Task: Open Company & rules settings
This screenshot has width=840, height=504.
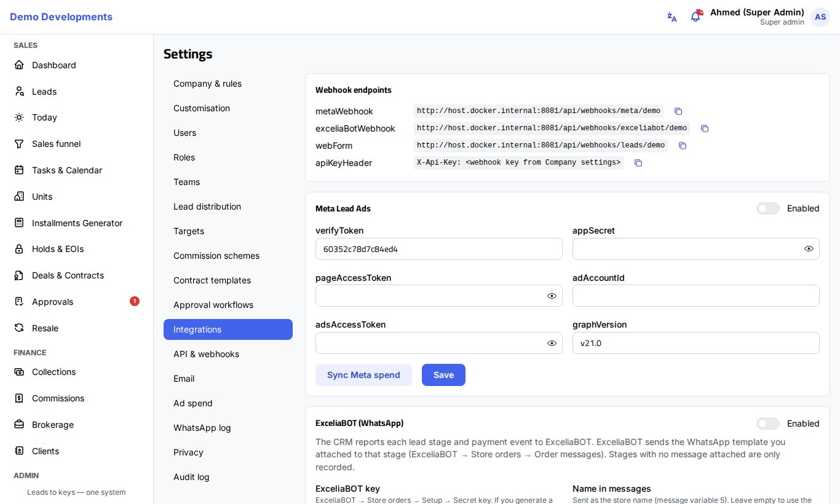Action: [228, 84]
